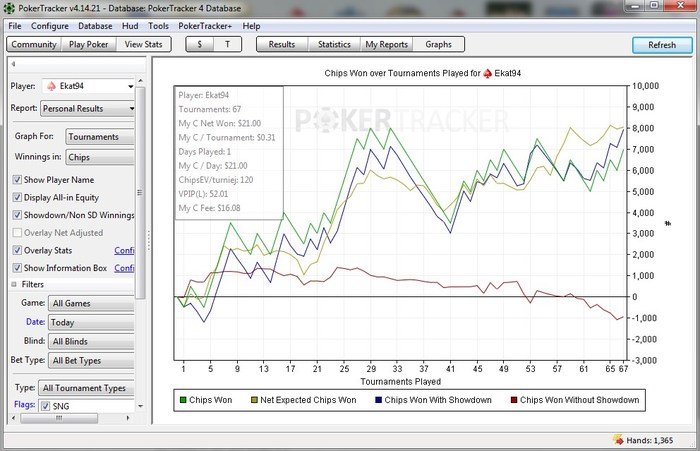Click the sidebar vertical scrollbar thumb
Image resolution: width=700 pixels, height=451 pixels.
(x=140, y=193)
